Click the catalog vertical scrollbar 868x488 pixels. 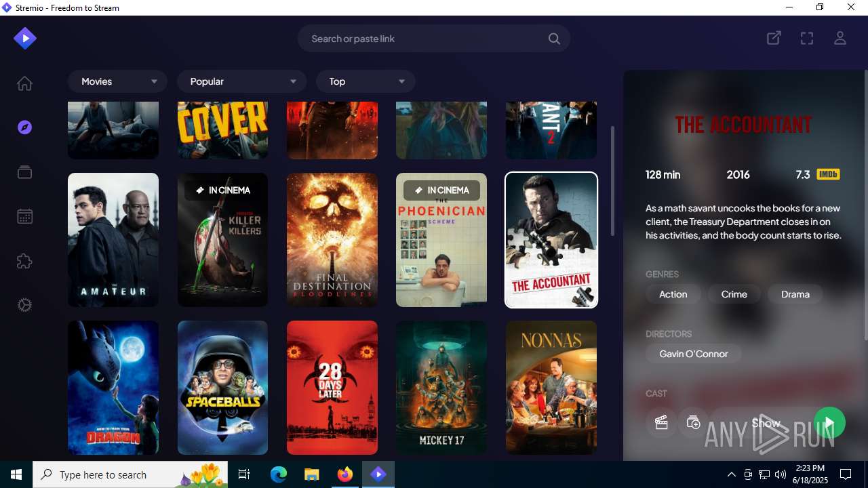click(613, 181)
